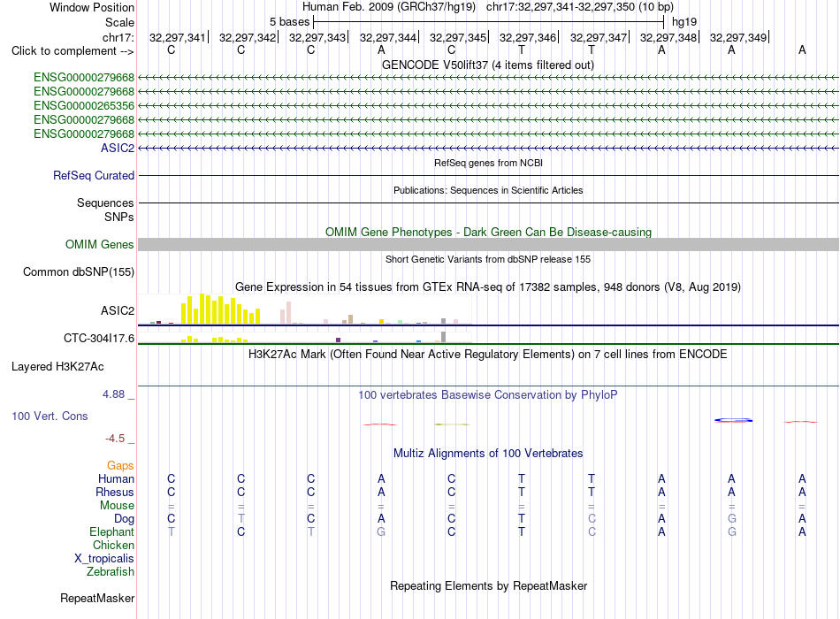Click the Multiz Alignments of 100 Vertebrates title
The width and height of the screenshot is (840, 619).
click(488, 454)
